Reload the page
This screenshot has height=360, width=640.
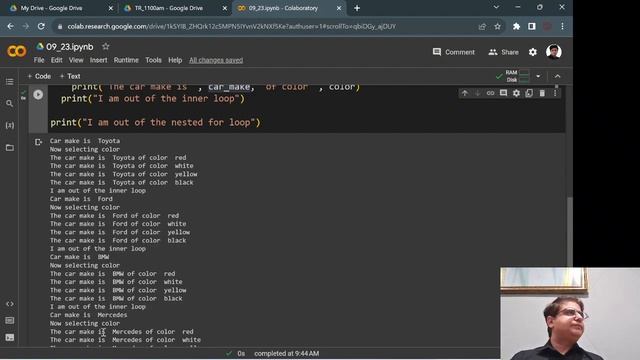[41, 27]
